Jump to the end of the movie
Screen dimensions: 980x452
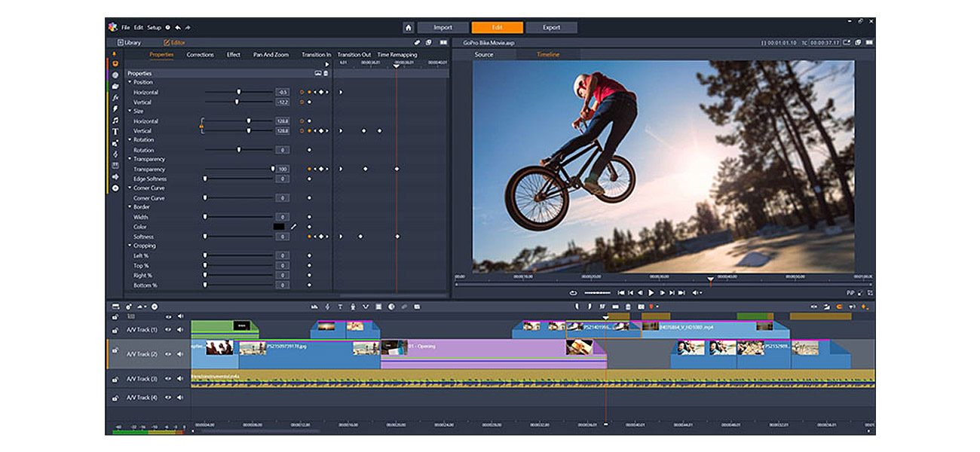[x=681, y=292]
